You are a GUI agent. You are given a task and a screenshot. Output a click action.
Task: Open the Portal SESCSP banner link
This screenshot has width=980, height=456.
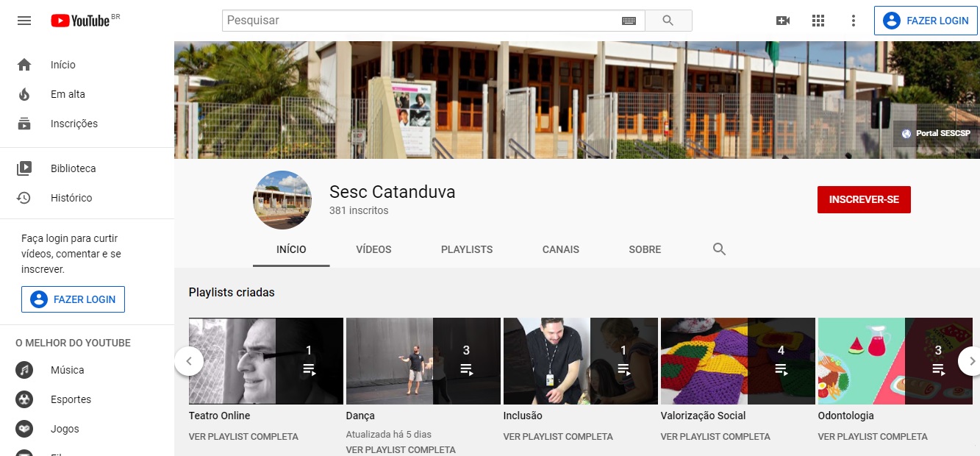pos(936,134)
